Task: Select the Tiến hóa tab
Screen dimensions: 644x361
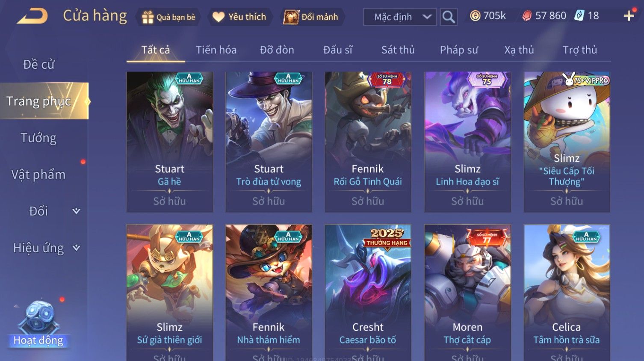Action: pos(216,50)
